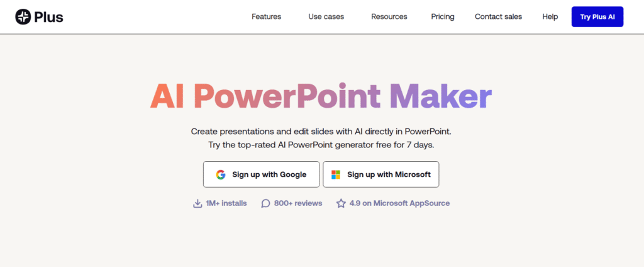Click the Google logo icon

[x=220, y=174]
